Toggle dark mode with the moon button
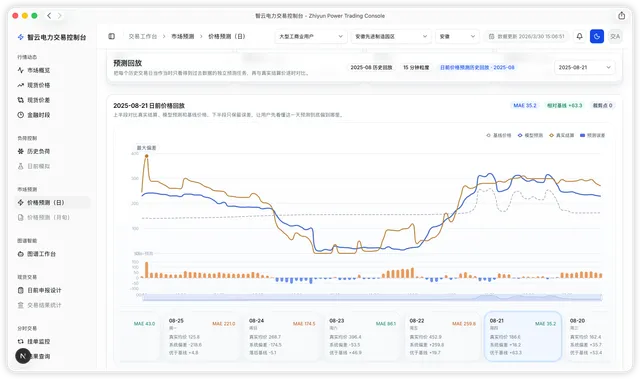This screenshot has height=379, width=640. click(597, 36)
